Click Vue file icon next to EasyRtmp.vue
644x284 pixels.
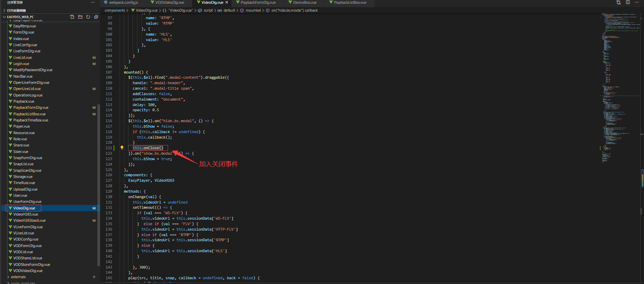(x=10, y=26)
